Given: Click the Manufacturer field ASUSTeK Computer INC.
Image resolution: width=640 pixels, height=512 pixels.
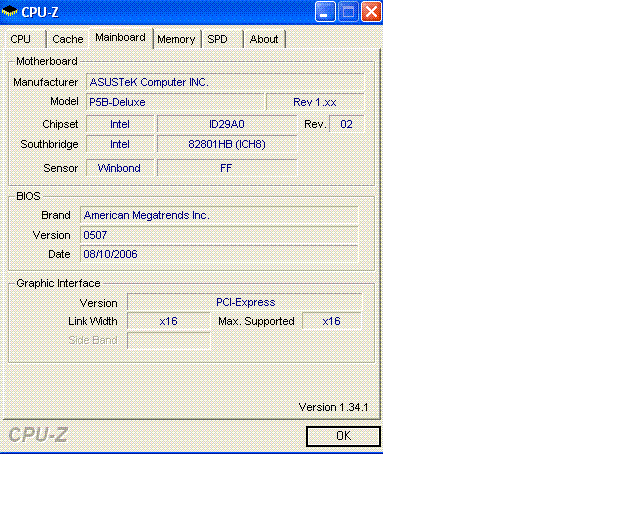Looking at the screenshot, I should 225,82.
